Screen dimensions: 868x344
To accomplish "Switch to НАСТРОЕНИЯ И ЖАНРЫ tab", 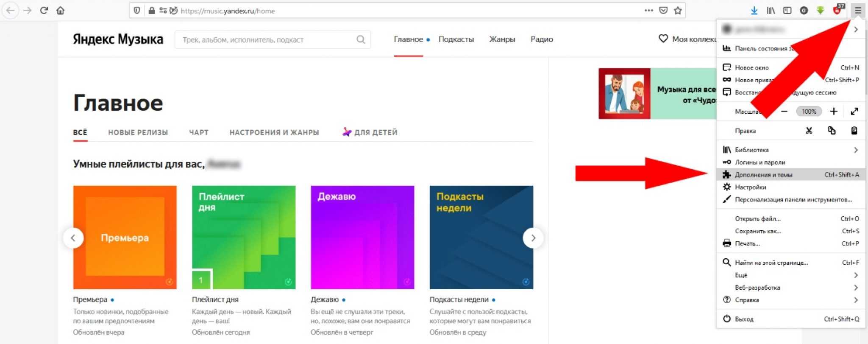I will pos(274,132).
